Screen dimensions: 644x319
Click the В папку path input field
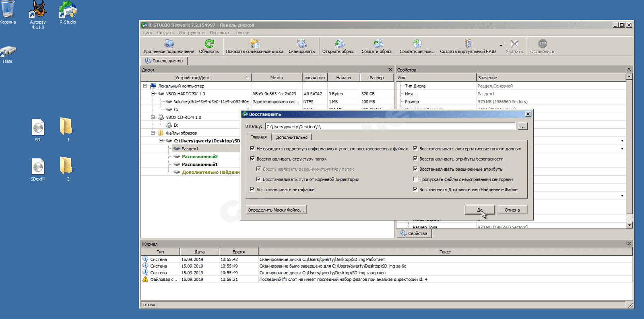[x=390, y=127]
